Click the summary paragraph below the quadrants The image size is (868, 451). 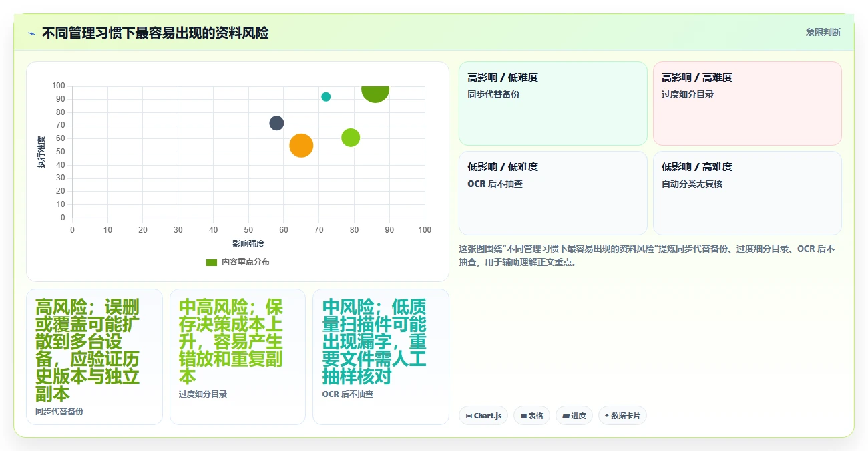click(x=647, y=255)
